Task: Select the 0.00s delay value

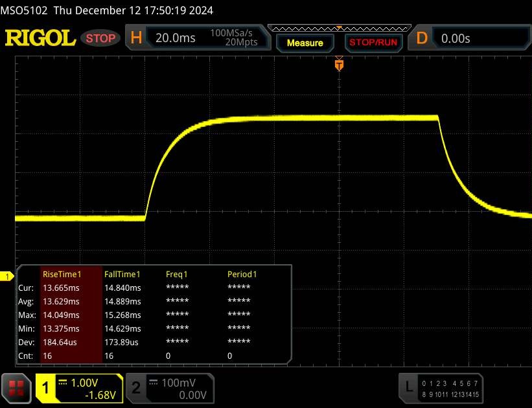Action: 456,38
